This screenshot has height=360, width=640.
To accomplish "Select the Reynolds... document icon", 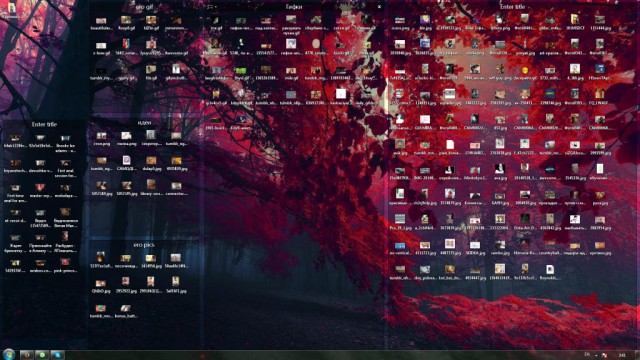I will tap(550, 272).
